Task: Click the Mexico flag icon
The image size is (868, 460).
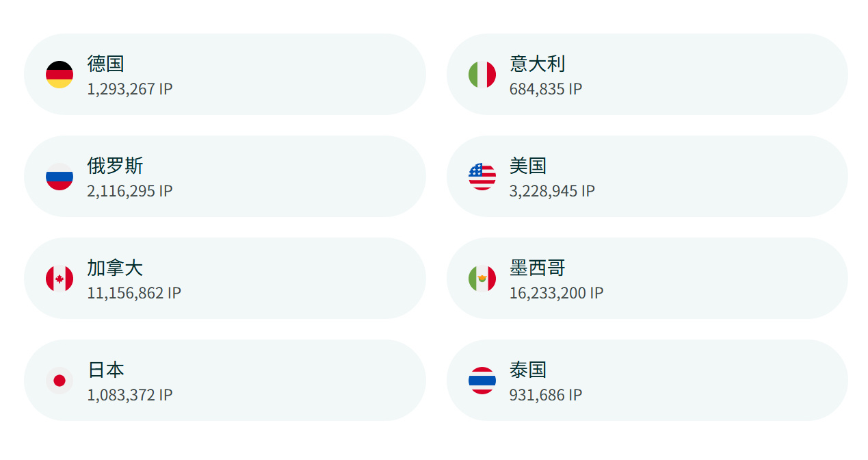Action: 482,278
